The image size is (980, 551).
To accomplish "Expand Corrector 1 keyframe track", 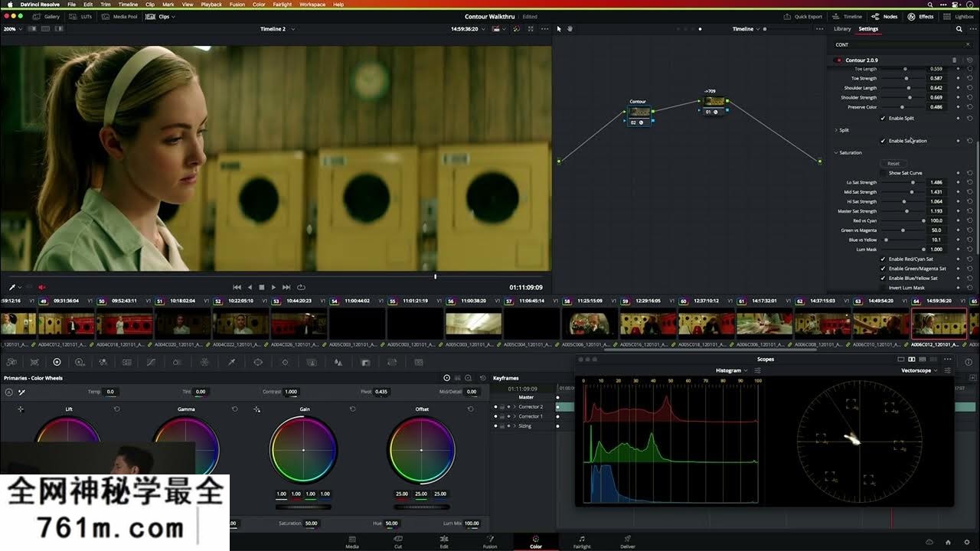I will pos(514,416).
